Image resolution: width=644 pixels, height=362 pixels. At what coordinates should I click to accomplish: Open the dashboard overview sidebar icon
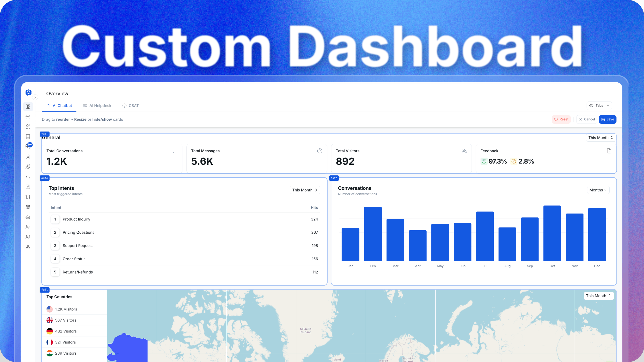coord(28,107)
